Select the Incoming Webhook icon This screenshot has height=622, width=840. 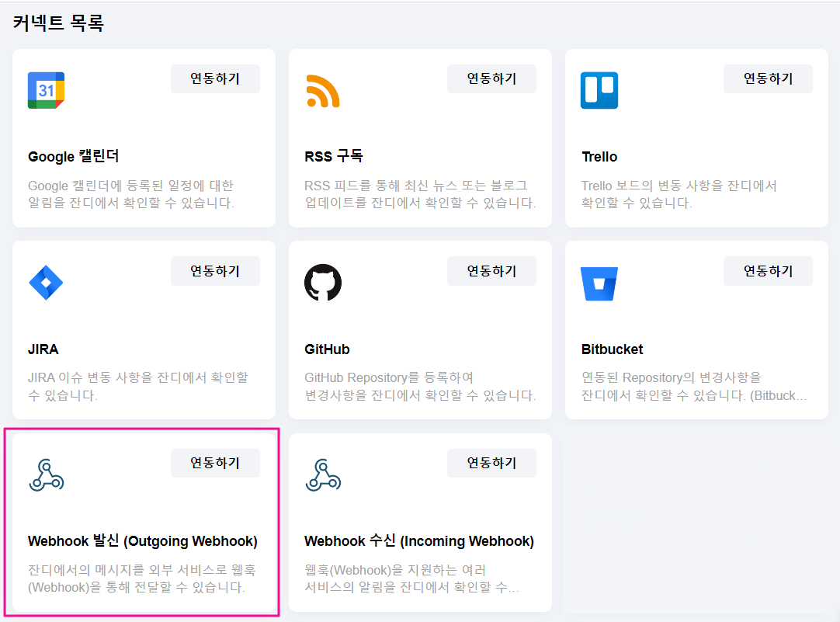(323, 474)
